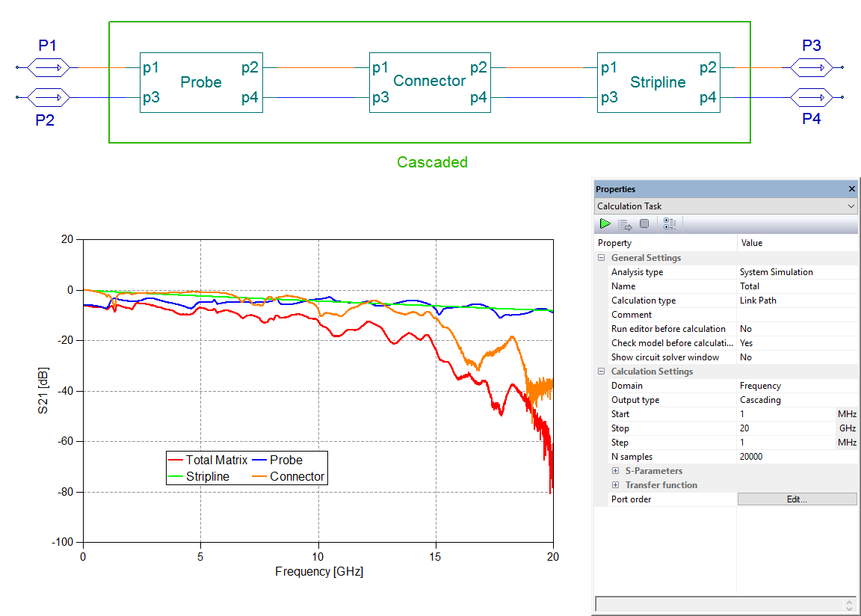
Task: Select the P3 port symbol
Action: point(811,68)
